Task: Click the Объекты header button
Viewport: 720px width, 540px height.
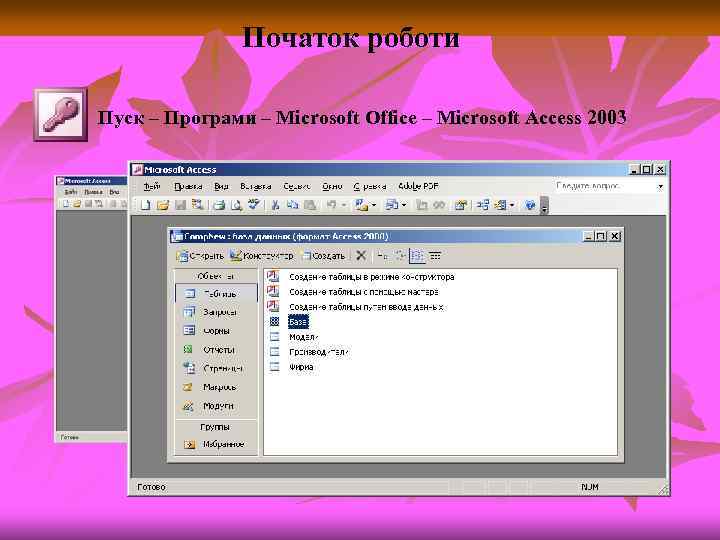Action: point(216,276)
